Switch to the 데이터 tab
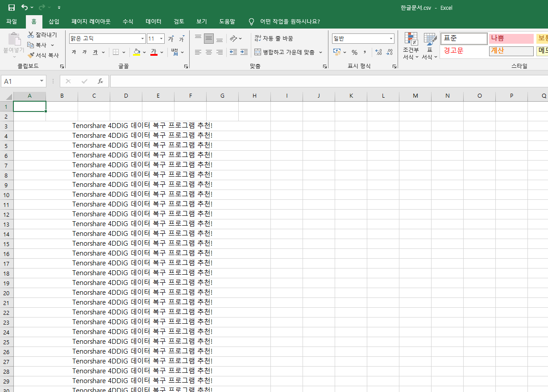 pyautogui.click(x=154, y=21)
